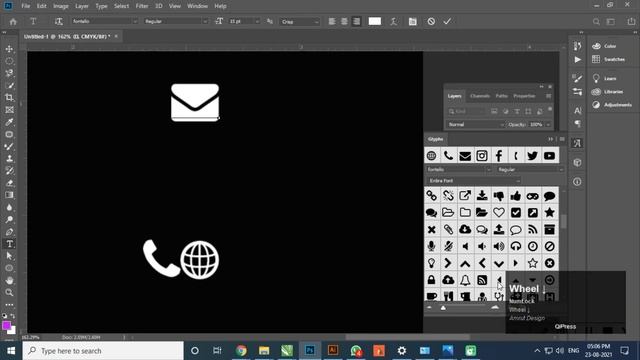
Task: Insert the RSS feed glyph
Action: point(532,229)
